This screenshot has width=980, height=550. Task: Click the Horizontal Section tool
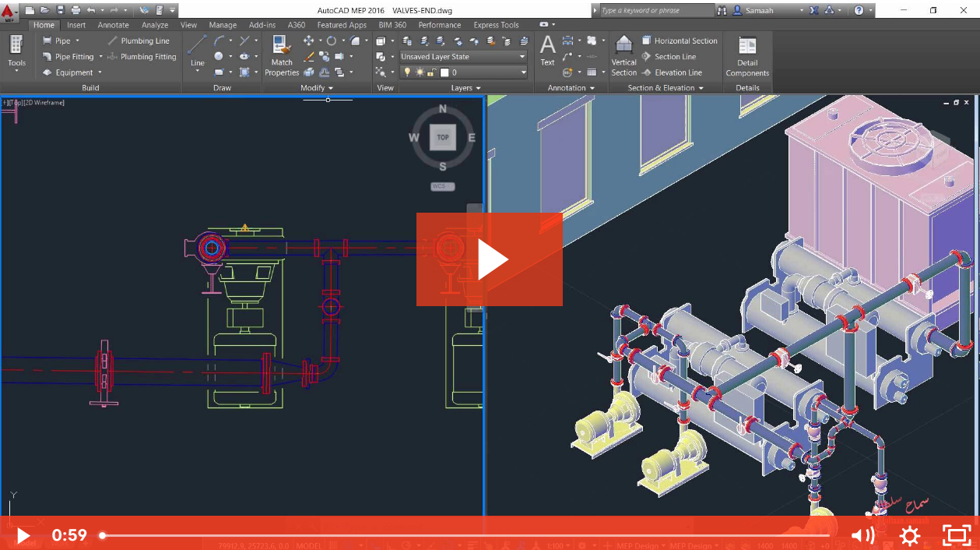pyautogui.click(x=680, y=41)
